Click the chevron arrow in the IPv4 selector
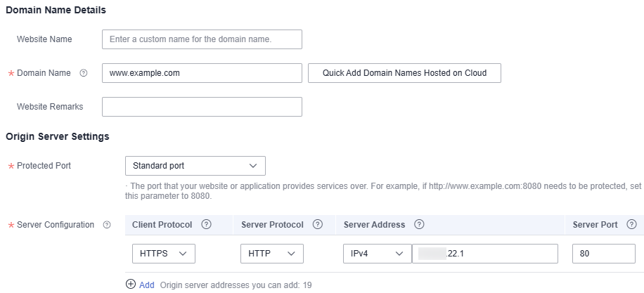This screenshot has width=644, height=293. [399, 254]
